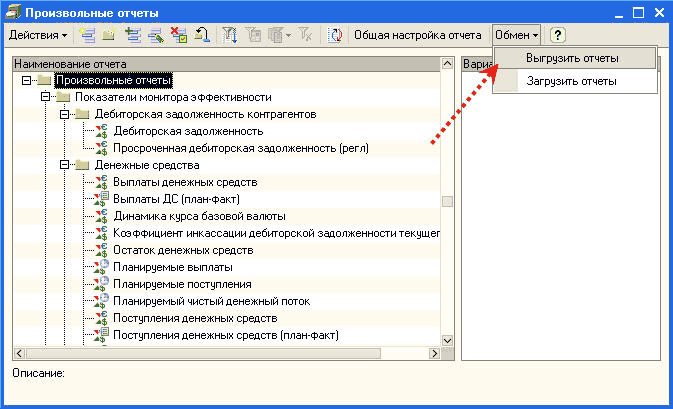Select the Остаток денежных средств report
This screenshot has width=673, height=409.
[182, 250]
